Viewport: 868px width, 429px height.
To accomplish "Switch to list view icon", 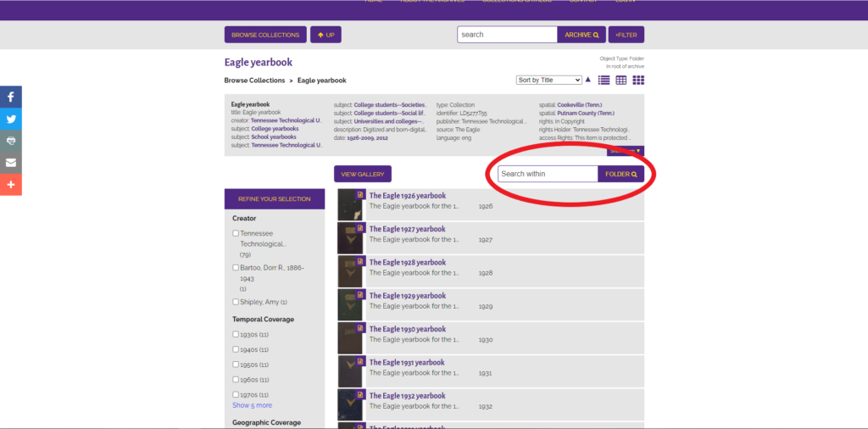I will point(604,81).
